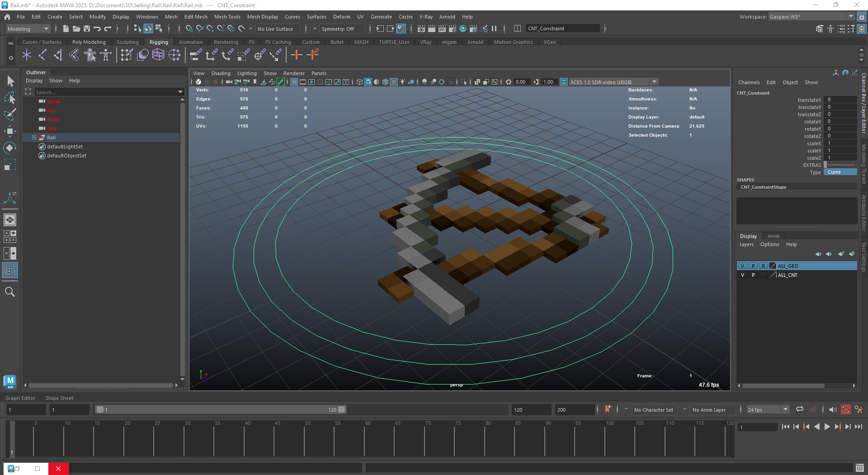Viewport: 868px width, 475px height.
Task: Click Move layer up icon in Layer Editor
Action: pyautogui.click(x=818, y=254)
